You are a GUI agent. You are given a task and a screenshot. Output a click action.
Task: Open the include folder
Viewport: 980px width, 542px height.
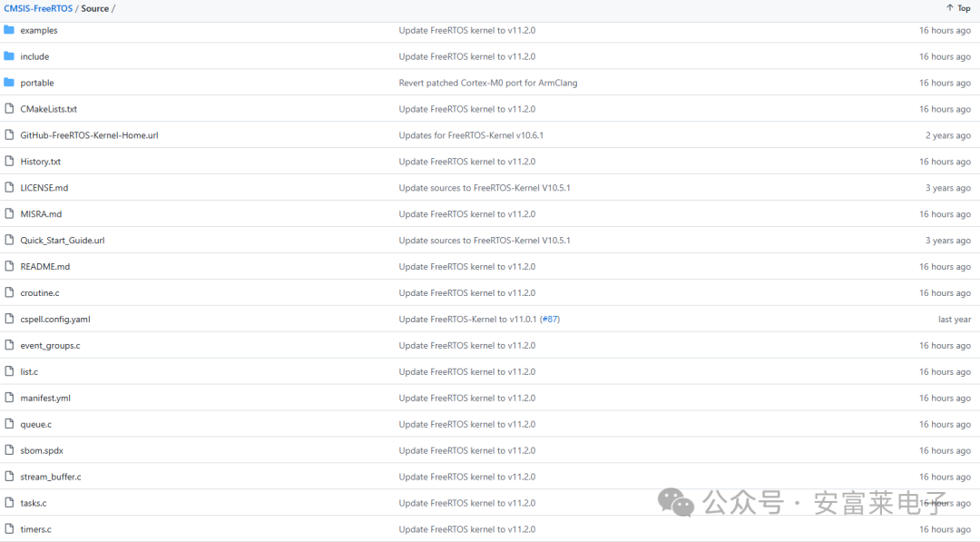34,56
